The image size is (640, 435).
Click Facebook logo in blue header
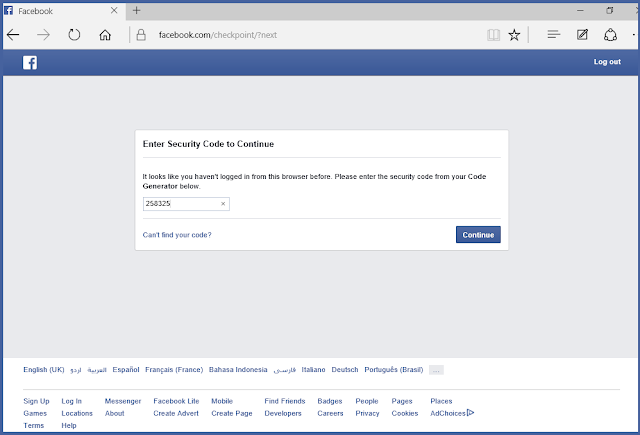pos(30,62)
